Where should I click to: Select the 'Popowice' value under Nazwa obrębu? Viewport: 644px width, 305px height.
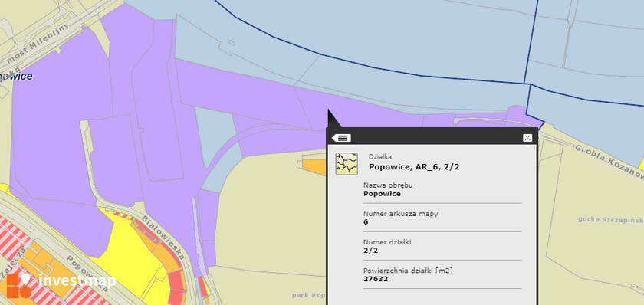(382, 194)
